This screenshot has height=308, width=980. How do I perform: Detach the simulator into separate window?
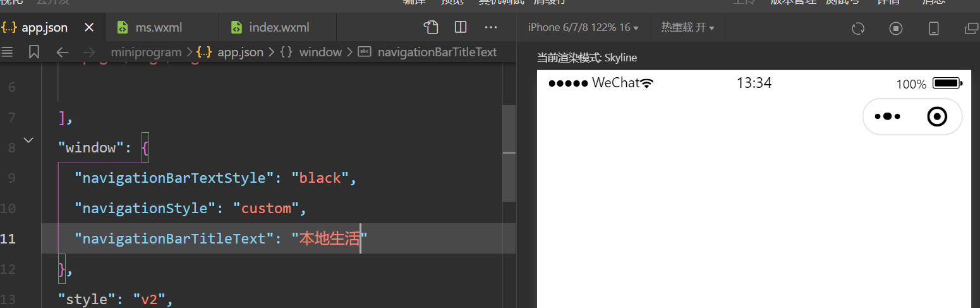tap(972, 28)
